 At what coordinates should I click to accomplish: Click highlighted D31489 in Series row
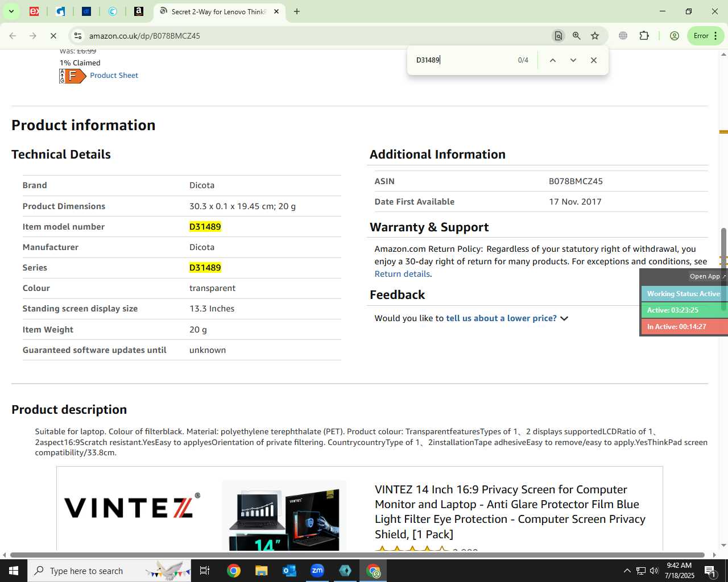(x=205, y=268)
